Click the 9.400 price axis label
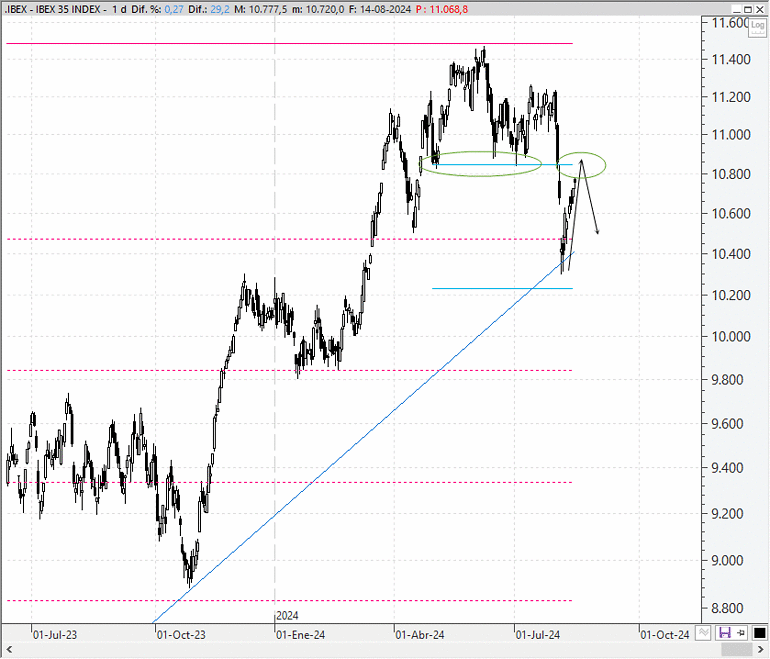Image resolution: width=770 pixels, height=659 pixels. 727,468
